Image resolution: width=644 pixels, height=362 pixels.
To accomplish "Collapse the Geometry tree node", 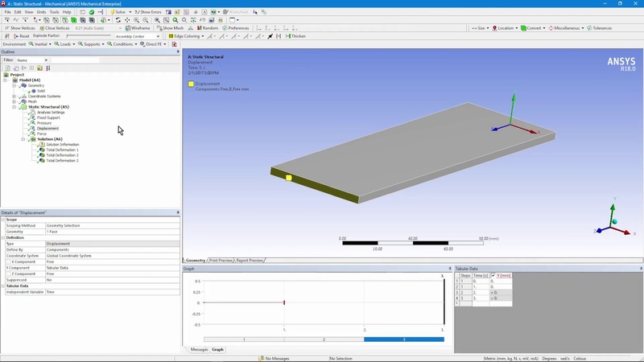I will (x=14, y=85).
